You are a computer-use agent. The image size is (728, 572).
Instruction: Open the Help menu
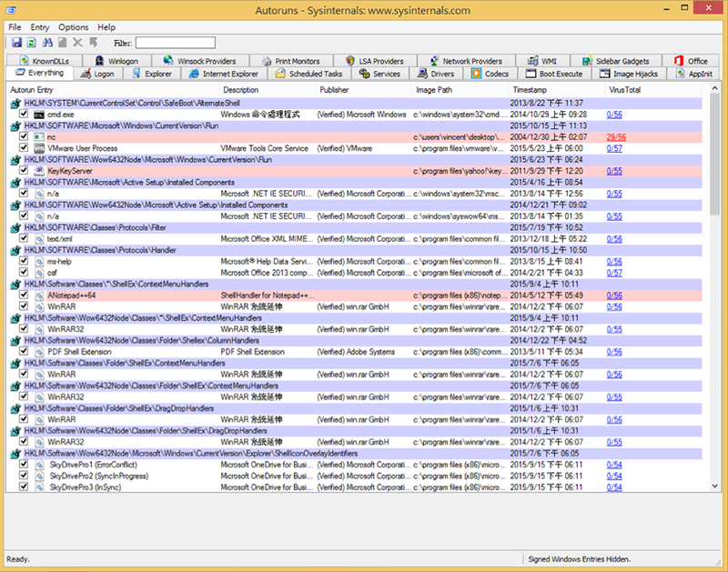coord(106,27)
